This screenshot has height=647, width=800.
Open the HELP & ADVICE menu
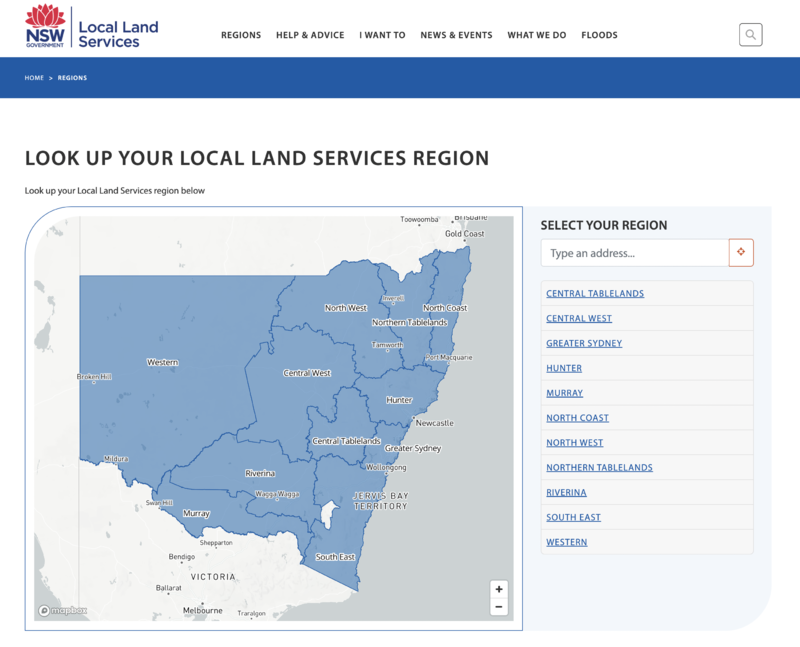(x=310, y=35)
